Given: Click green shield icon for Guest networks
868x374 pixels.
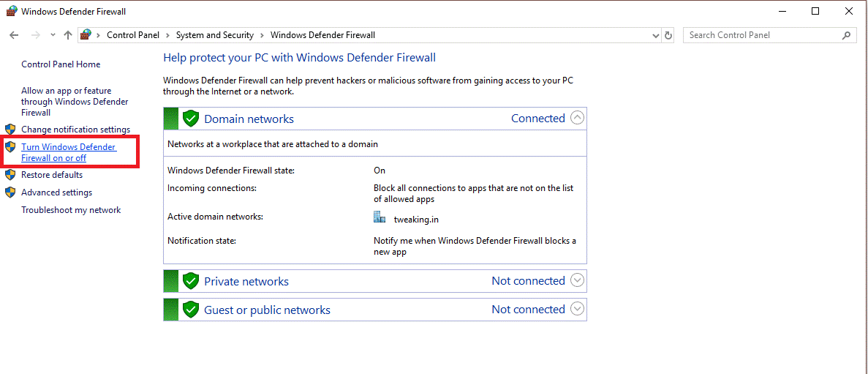Looking at the screenshot, I should pyautogui.click(x=191, y=309).
